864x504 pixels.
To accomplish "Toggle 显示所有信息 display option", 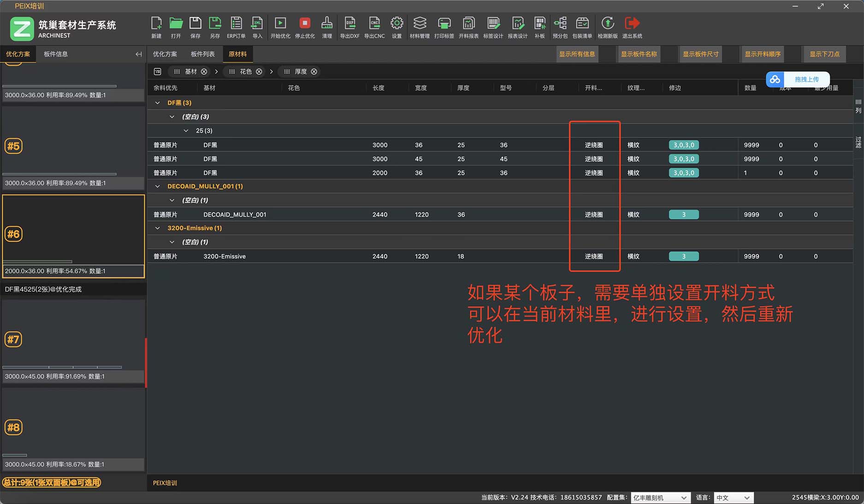I will coord(577,54).
